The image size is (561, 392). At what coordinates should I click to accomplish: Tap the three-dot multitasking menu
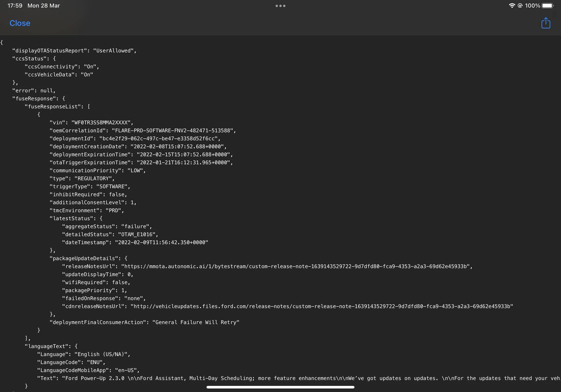click(x=280, y=6)
